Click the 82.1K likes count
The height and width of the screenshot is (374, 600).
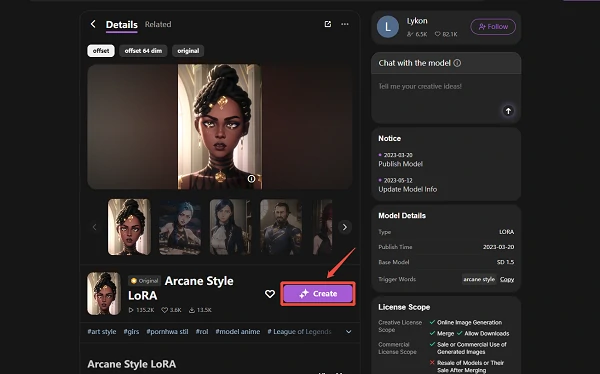coord(446,34)
